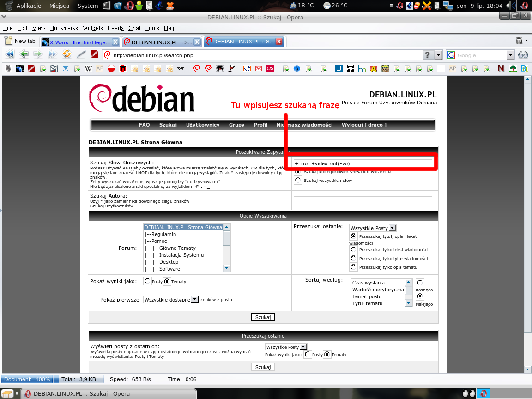Reload the page with the orange icon
Screen dimensions: 532x399
[67, 54]
